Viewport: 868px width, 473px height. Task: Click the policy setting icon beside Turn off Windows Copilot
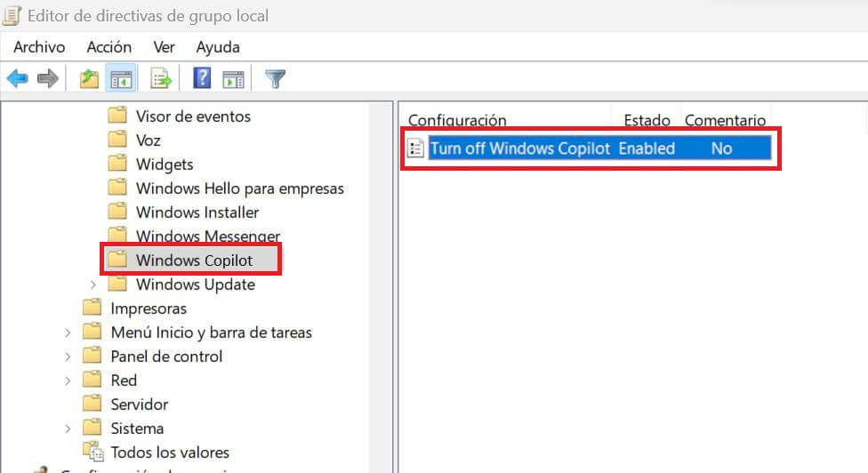[415, 148]
